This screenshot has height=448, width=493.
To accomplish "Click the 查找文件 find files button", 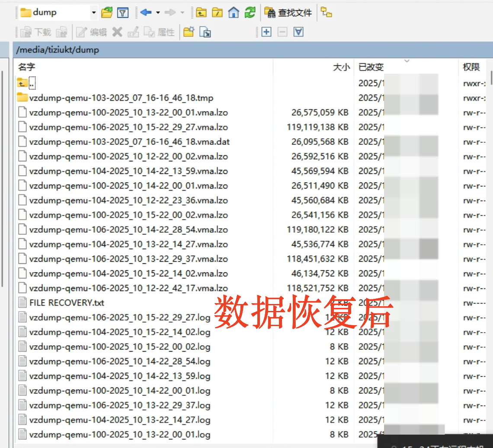I will click(x=288, y=13).
